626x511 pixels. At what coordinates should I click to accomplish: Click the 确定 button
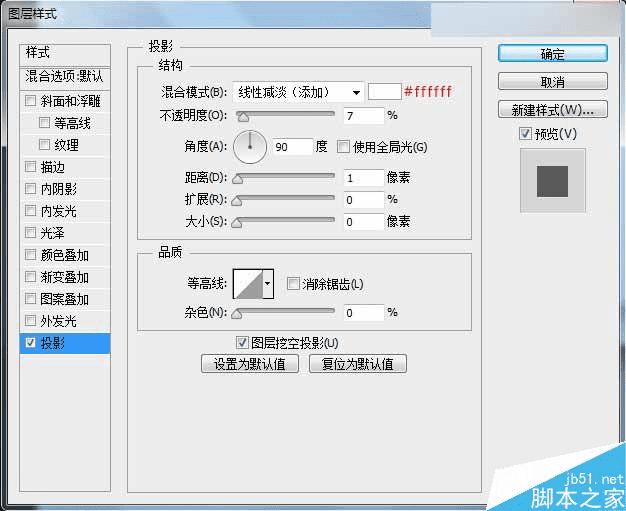(553, 53)
